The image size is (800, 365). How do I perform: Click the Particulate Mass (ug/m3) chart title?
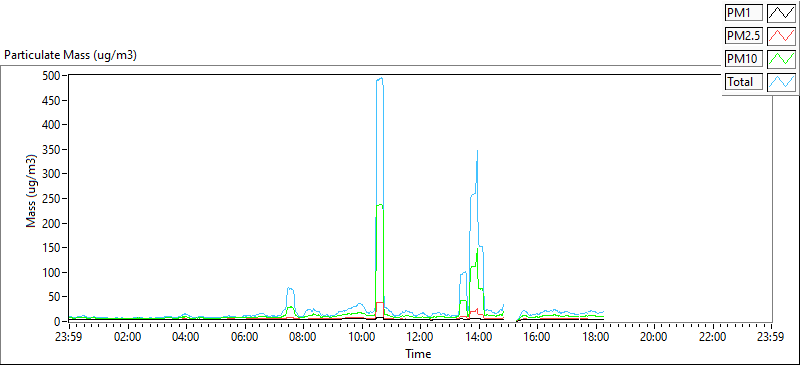[x=70, y=56]
